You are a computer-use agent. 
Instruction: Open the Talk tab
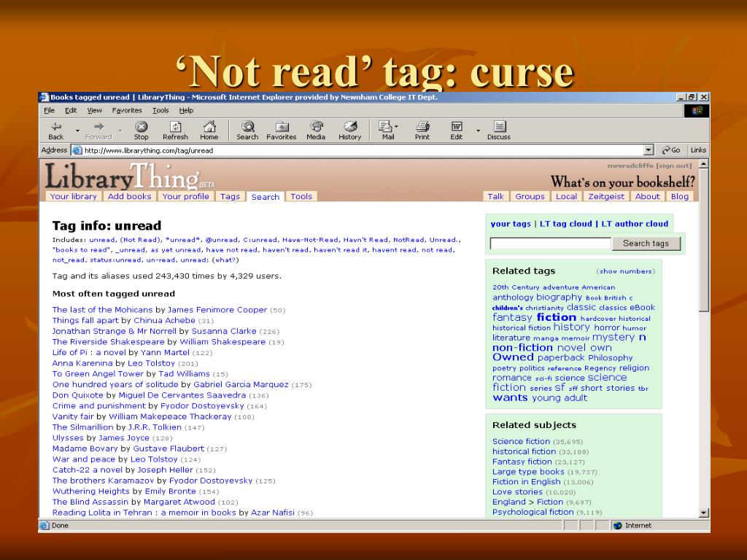(x=495, y=196)
